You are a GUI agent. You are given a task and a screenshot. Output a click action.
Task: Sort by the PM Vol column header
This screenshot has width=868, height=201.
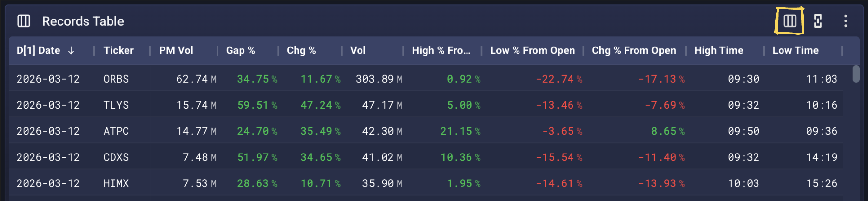tap(176, 51)
